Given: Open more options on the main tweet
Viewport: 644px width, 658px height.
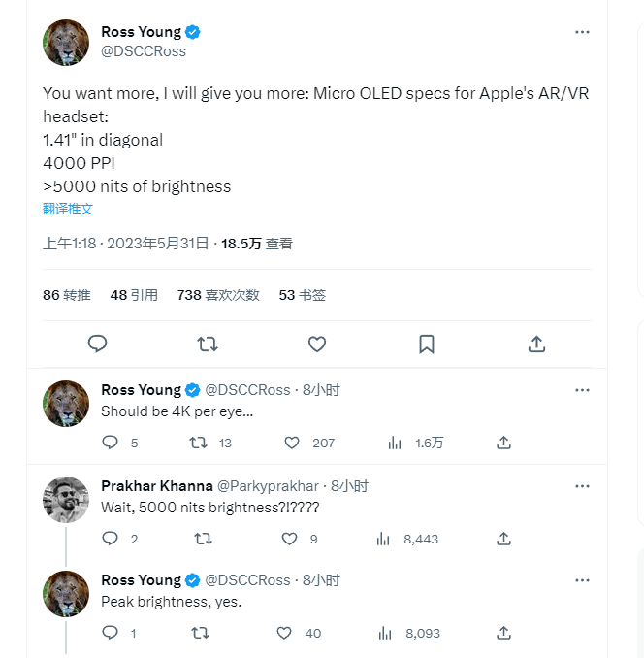Looking at the screenshot, I should coord(582,32).
